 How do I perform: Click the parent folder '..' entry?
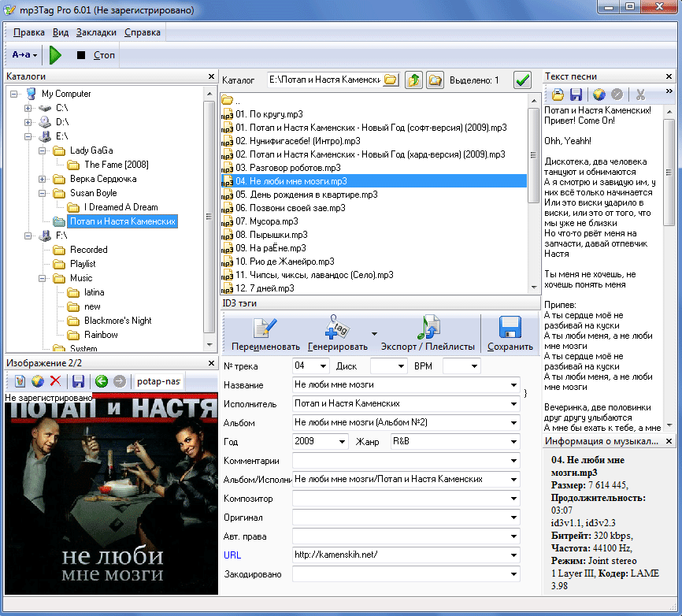[x=232, y=101]
